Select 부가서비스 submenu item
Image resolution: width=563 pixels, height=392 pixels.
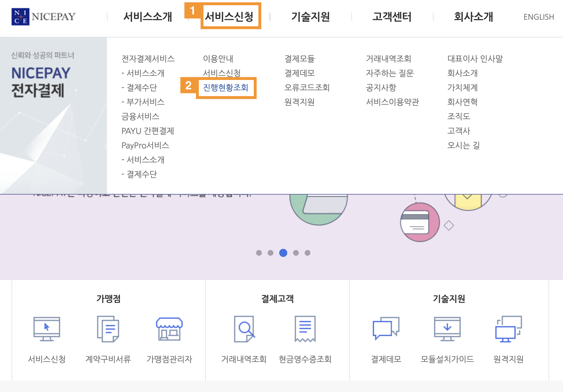[143, 102]
